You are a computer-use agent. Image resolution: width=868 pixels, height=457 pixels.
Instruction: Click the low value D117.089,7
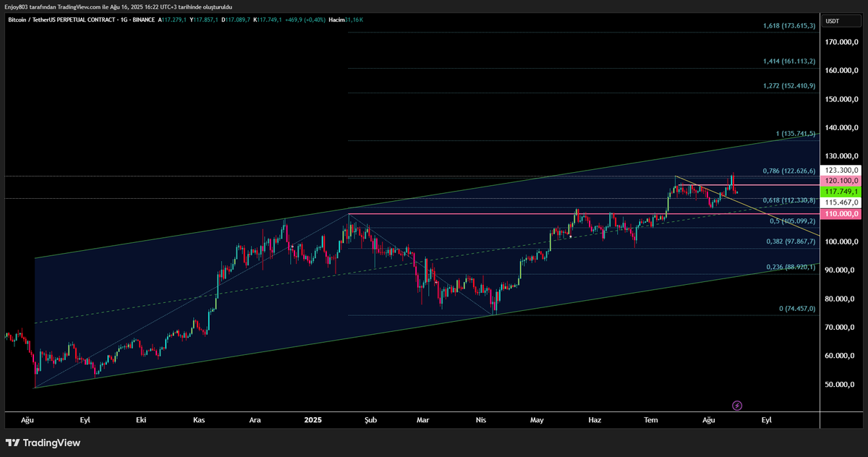tap(236, 20)
